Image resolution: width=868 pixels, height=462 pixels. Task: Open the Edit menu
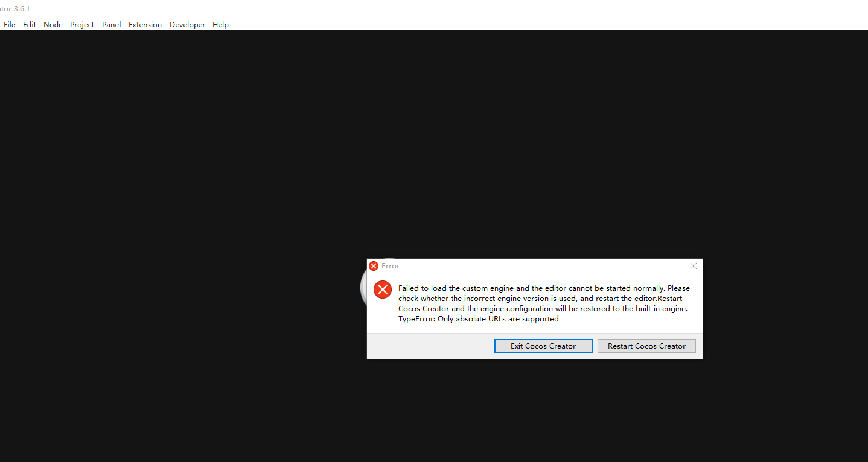click(x=30, y=25)
